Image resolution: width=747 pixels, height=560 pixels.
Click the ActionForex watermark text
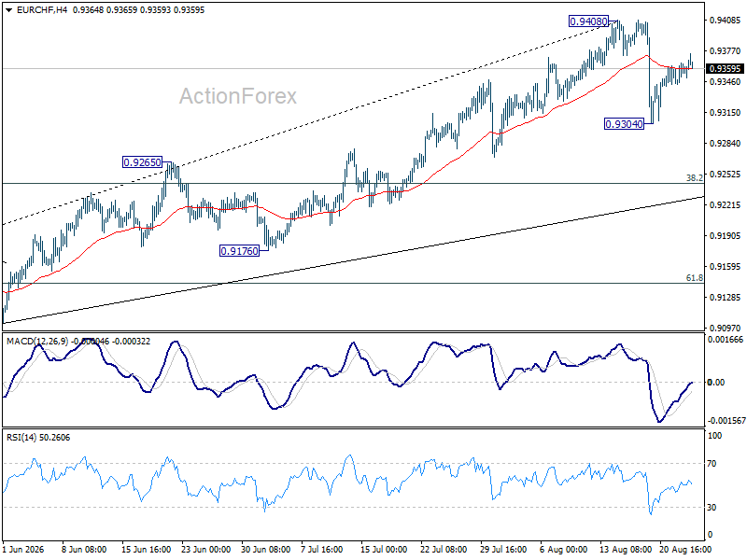238,96
